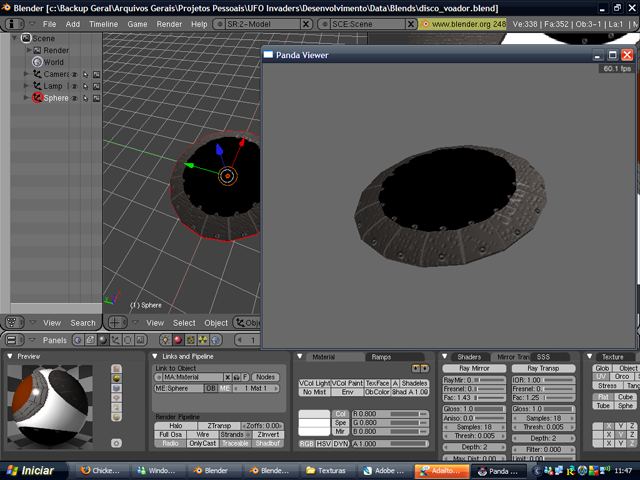Click the material color swatch beside Col
The width and height of the screenshot is (640, 480).
click(314, 414)
